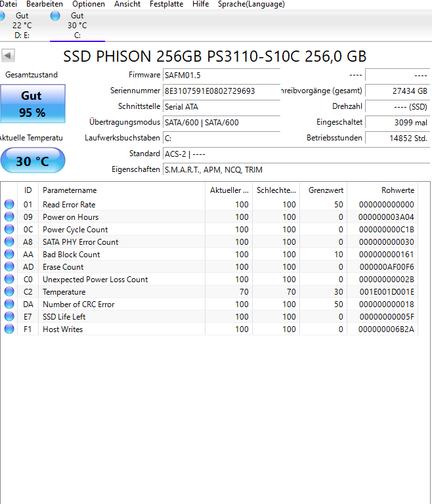The height and width of the screenshot is (504, 432).
Task: Click raw value 001E001D001E of Temperature
Action: coord(387,292)
